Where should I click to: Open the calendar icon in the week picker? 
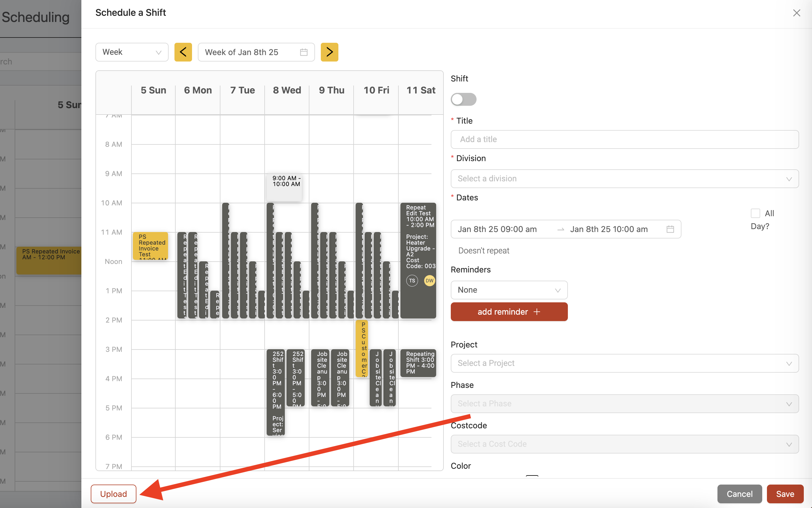[x=304, y=52]
